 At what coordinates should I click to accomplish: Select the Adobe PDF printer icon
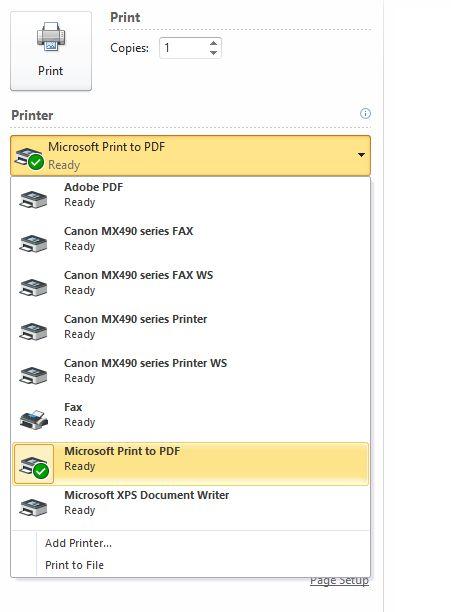(33, 199)
